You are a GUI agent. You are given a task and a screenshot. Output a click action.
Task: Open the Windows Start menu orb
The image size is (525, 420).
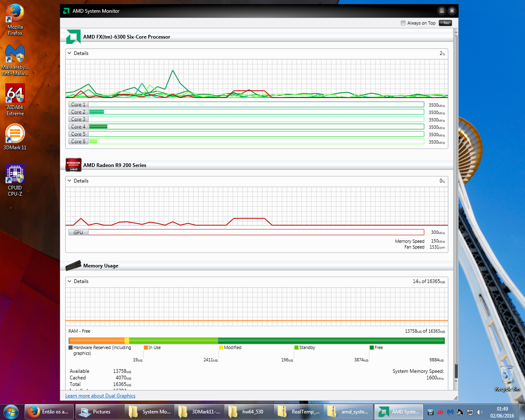[11, 411]
